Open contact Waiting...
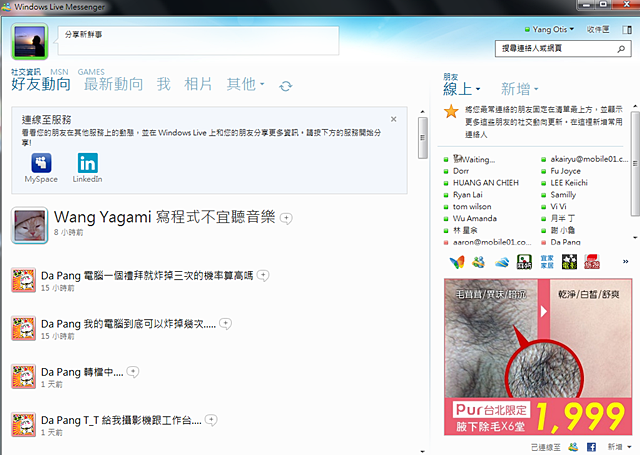This screenshot has height=455, width=640. pos(473,159)
